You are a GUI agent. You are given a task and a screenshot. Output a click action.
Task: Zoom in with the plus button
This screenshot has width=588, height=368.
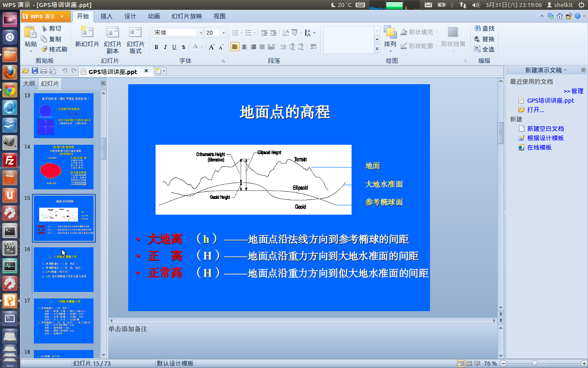[584, 363]
